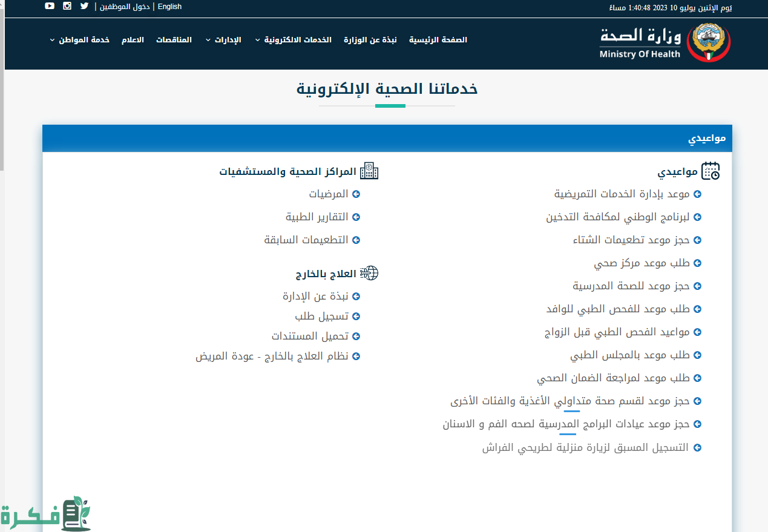Open حجز موعد تطعيمات الشتاء link
Image resolution: width=768 pixels, height=532 pixels.
pyautogui.click(x=632, y=240)
